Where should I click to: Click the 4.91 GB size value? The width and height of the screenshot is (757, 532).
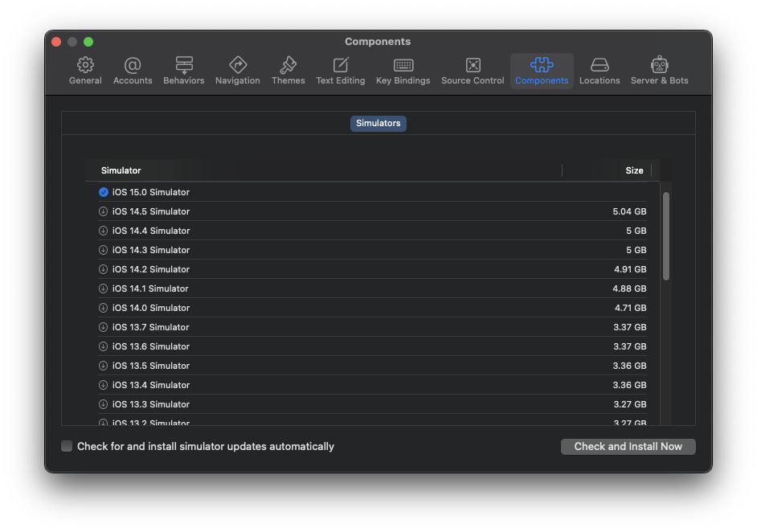pyautogui.click(x=630, y=269)
